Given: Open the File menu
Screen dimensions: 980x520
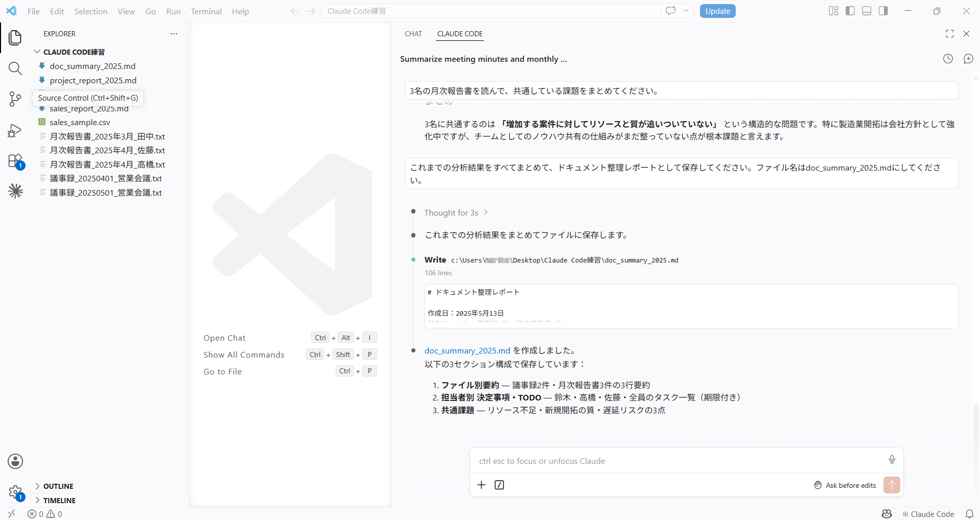Looking at the screenshot, I should [x=34, y=11].
